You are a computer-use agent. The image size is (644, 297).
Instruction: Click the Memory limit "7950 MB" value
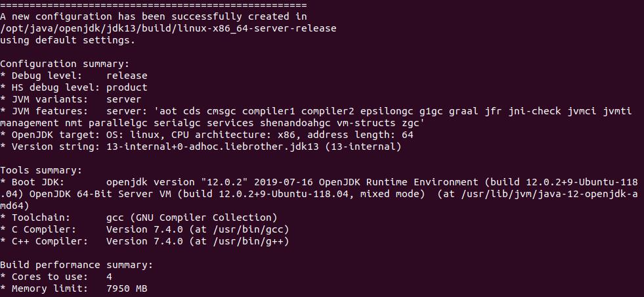pos(127,288)
